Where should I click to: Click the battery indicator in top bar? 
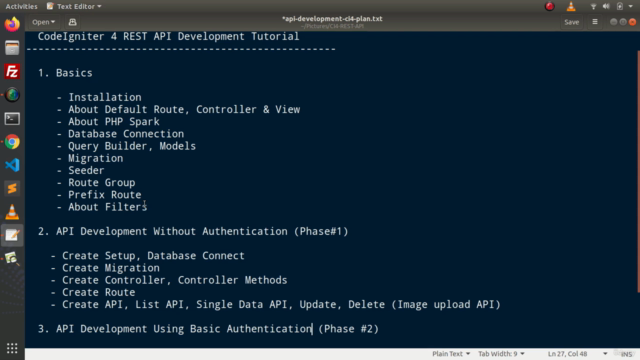(620, 6)
